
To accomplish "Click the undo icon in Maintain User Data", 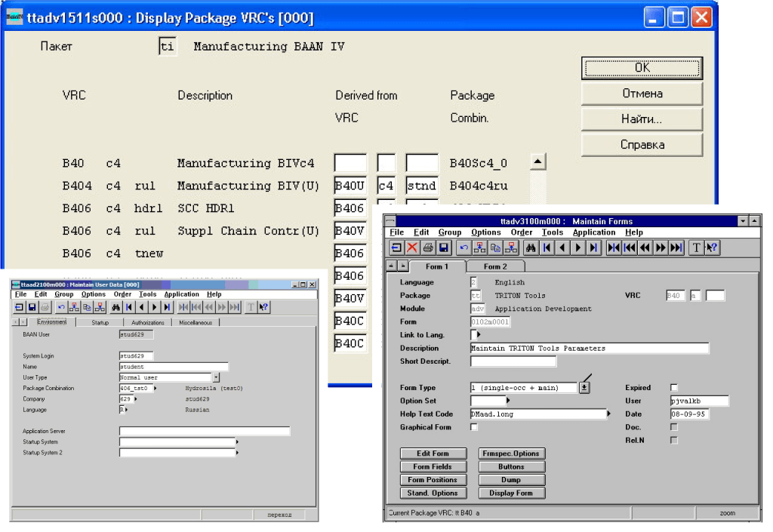I will pyautogui.click(x=61, y=307).
